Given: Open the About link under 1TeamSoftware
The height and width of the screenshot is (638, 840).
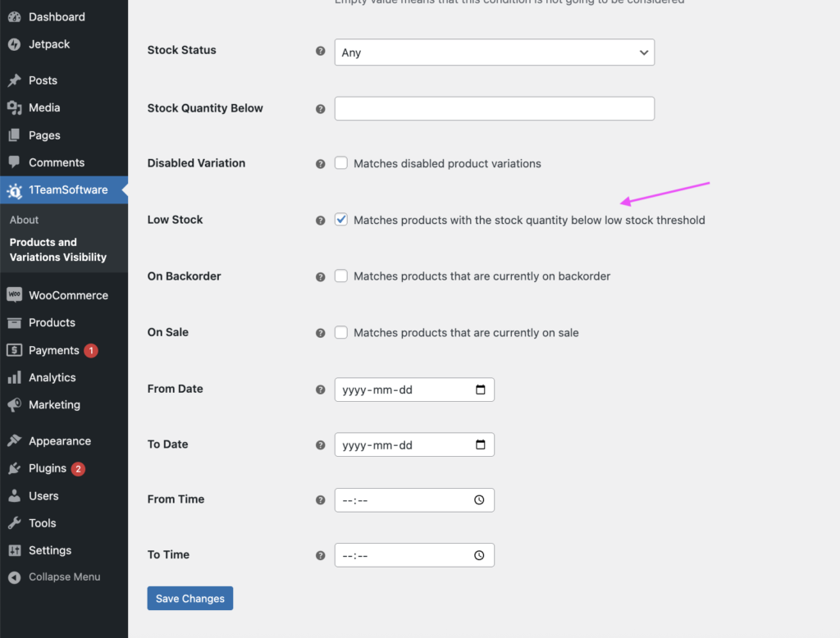Looking at the screenshot, I should click(x=25, y=220).
